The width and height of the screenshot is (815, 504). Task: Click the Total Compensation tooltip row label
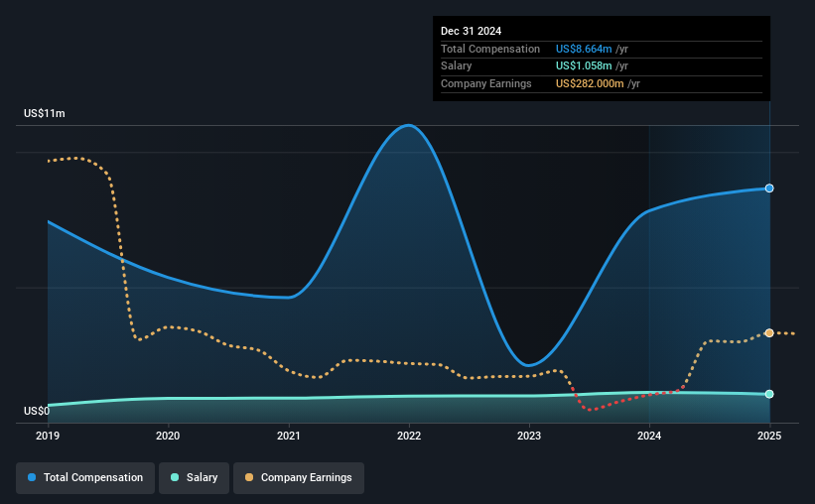pos(490,49)
